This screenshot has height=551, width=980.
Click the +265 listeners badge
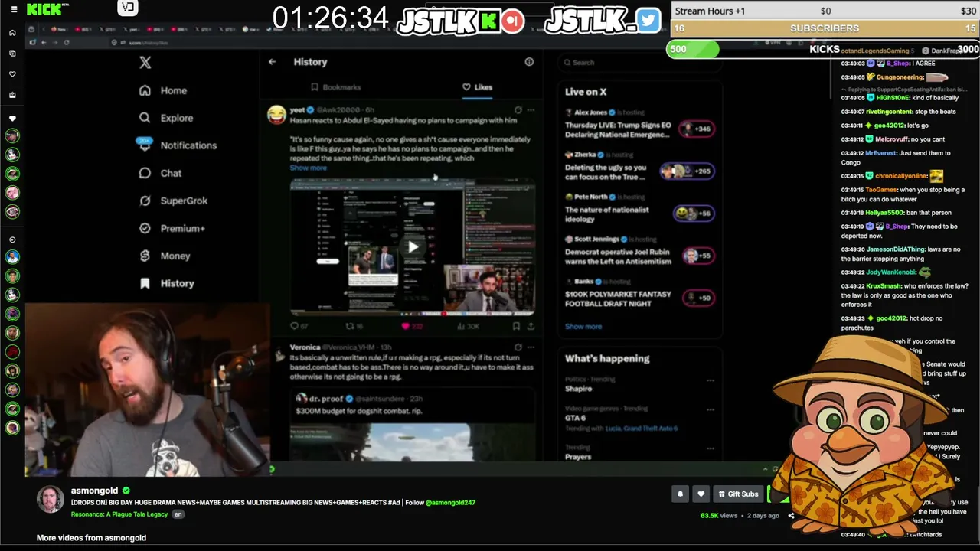[687, 171]
